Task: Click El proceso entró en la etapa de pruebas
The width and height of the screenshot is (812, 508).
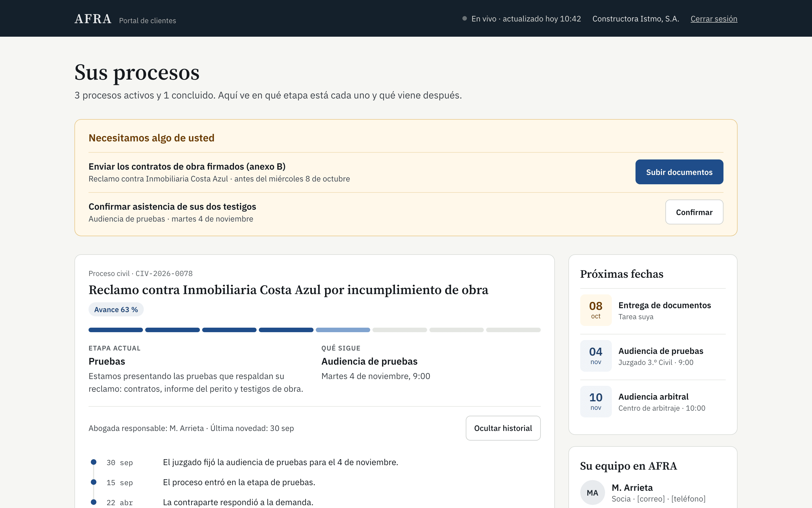Action: 239,483
